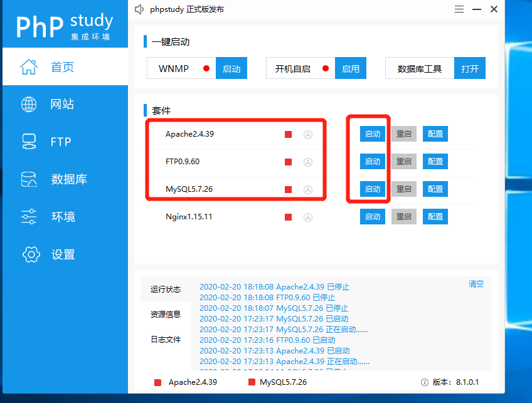Click the settings gear icon
532x403 pixels.
pyautogui.click(x=31, y=254)
